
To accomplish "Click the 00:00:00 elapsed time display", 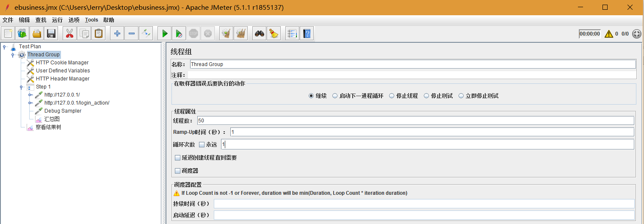I will 590,34.
